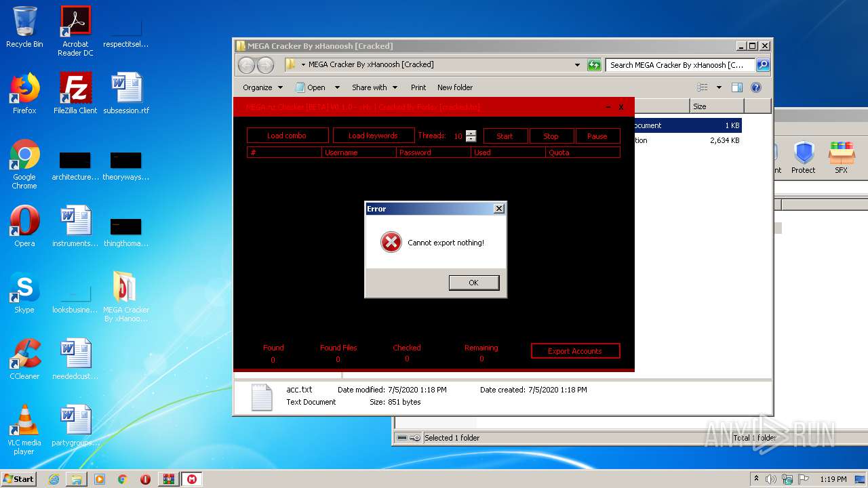
Task: Select the Skype desktop shortcut
Action: [24, 293]
